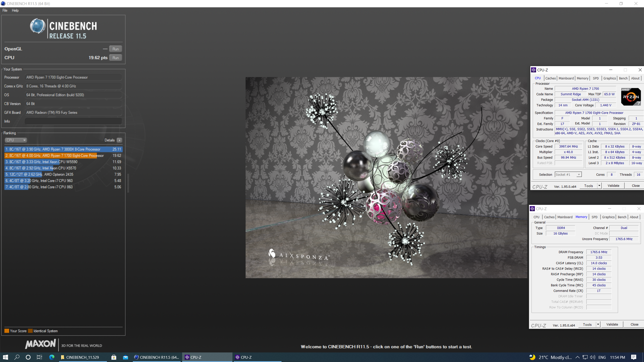This screenshot has height=362, width=644.
Task: Select ranking entry Intel Core i7 CPU 860
Action: [63, 187]
